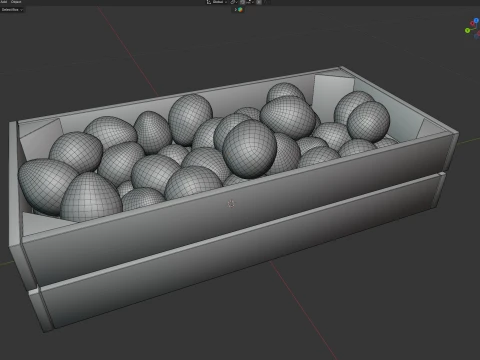The image size is (480, 360).
Task: Toggle the proportional editing button
Action: [259, 2]
